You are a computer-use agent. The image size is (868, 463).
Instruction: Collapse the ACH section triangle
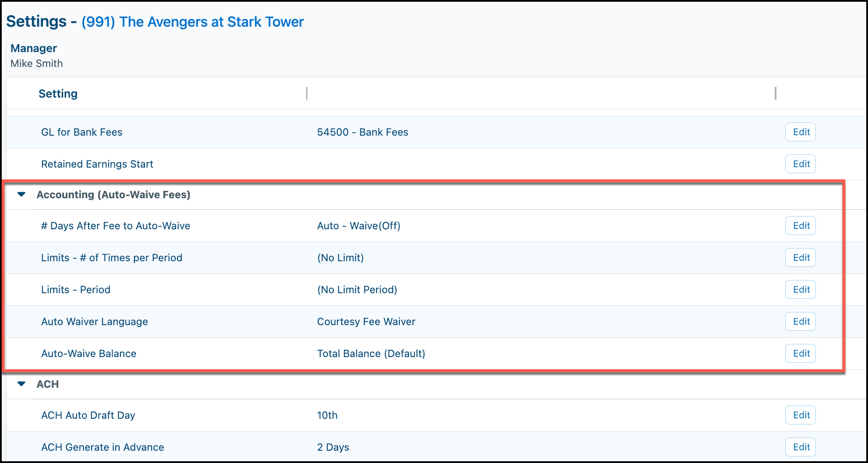pos(21,384)
